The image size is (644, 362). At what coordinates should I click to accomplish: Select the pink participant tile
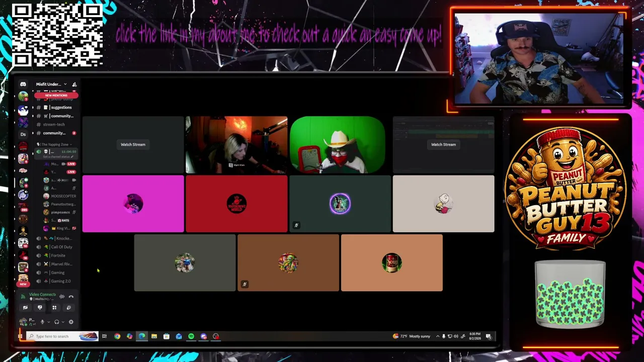pyautogui.click(x=133, y=204)
